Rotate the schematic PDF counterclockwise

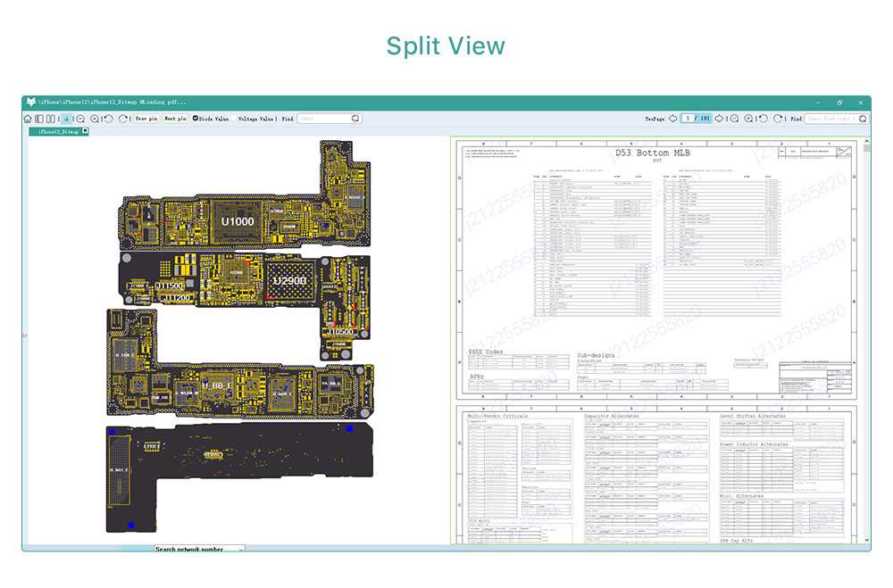(764, 119)
